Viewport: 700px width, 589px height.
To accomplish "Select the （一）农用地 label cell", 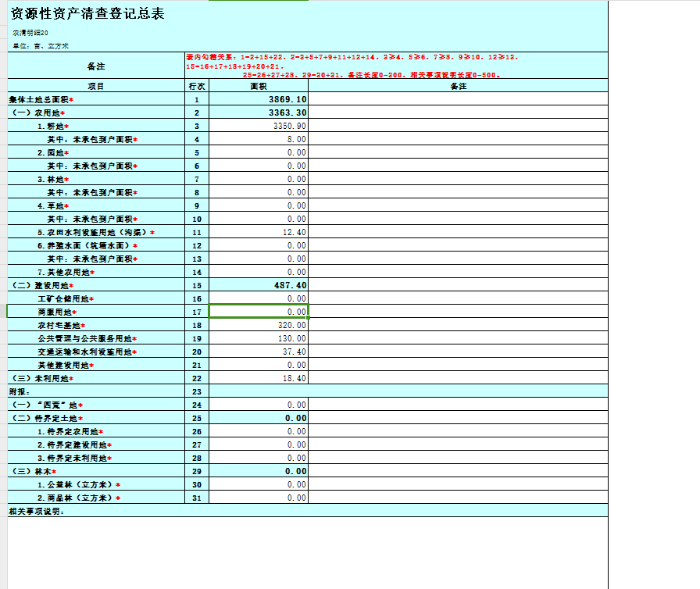I will (96, 112).
